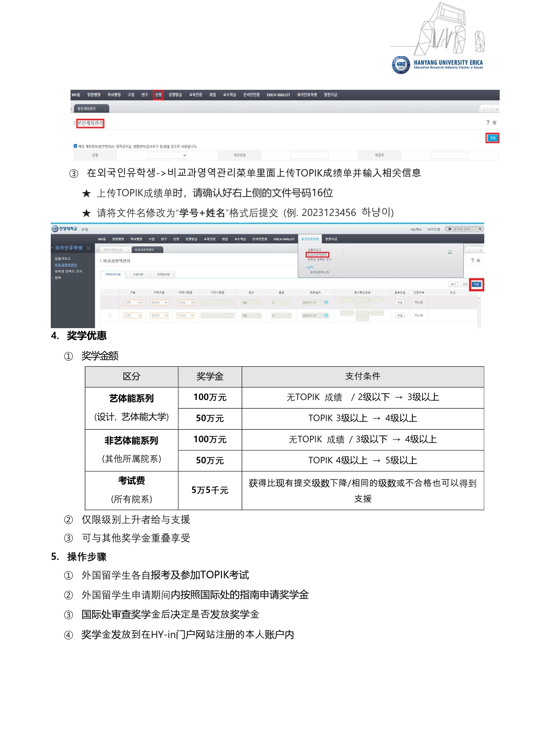Click the blue 저장 button in account page
Viewport: 535px width, 756px height.
(x=492, y=138)
